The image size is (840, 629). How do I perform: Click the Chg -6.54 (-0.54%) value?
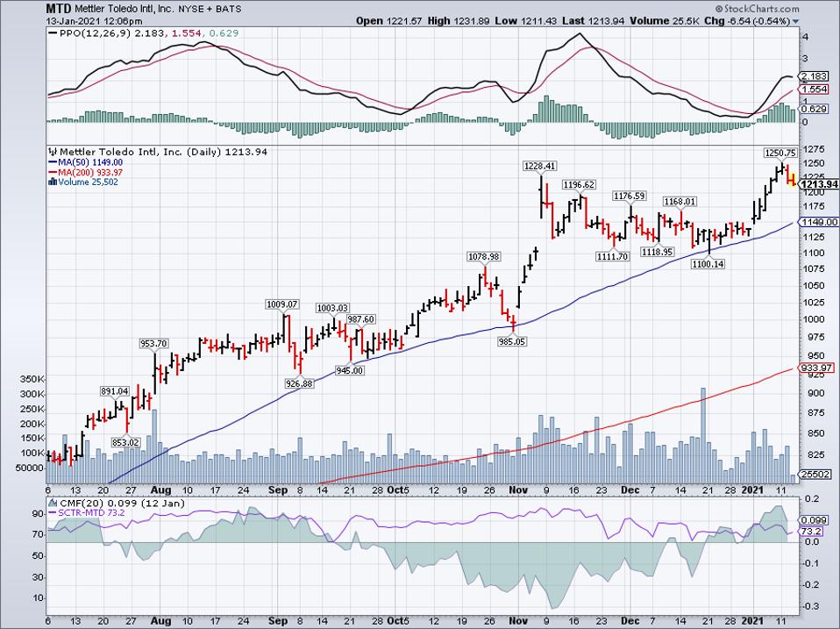(x=747, y=21)
